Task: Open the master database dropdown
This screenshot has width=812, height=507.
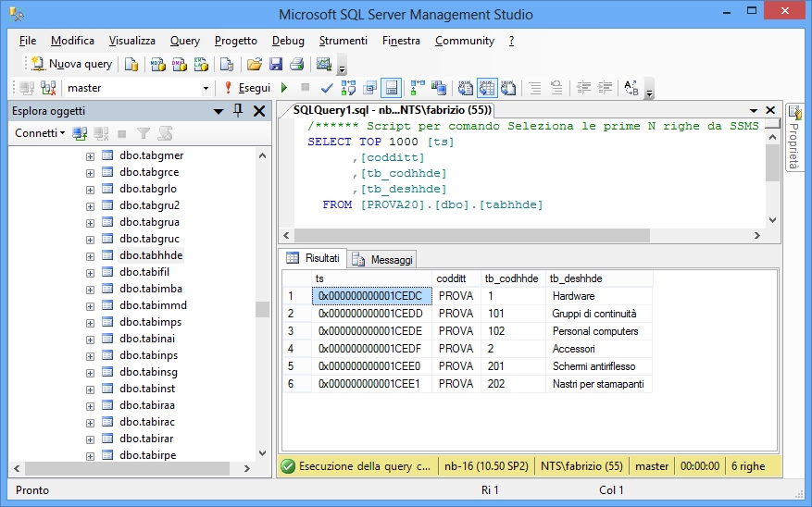Action: click(206, 88)
